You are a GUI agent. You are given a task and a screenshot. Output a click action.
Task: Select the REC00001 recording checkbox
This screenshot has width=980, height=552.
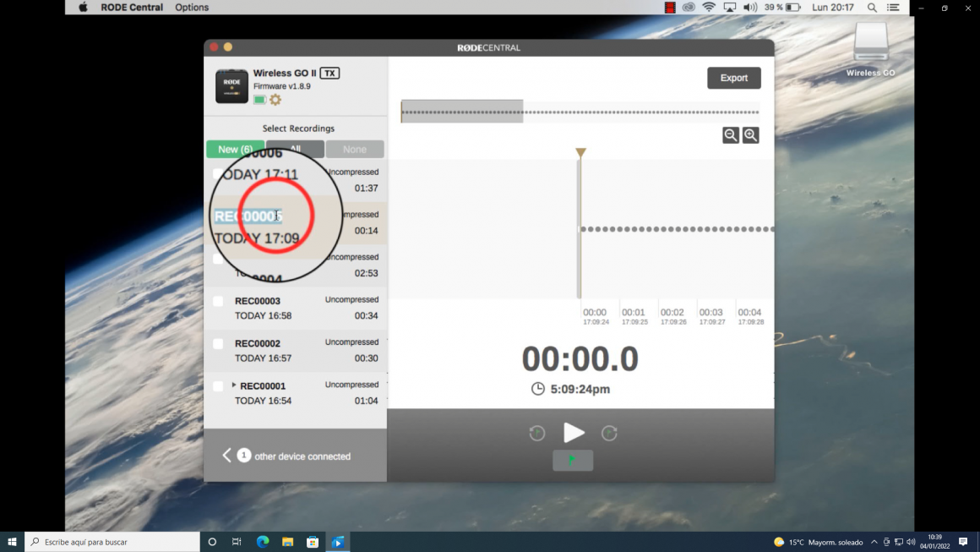(218, 386)
